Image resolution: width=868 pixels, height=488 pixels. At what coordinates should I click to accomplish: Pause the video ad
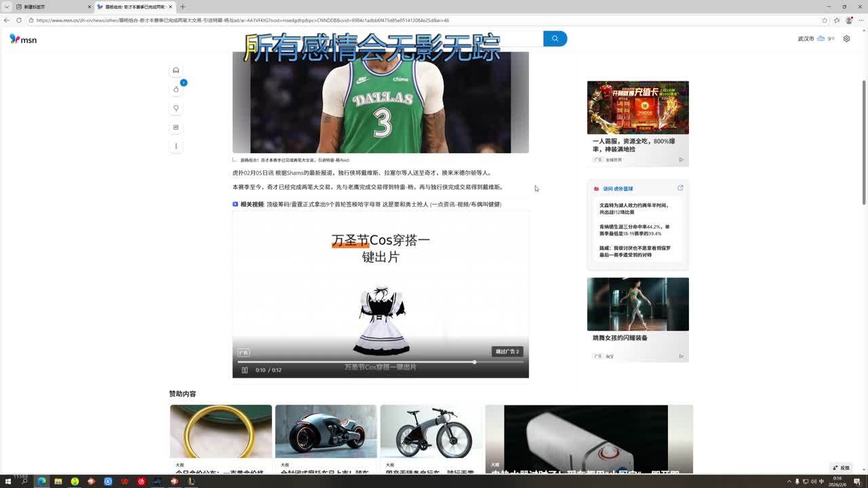point(245,370)
